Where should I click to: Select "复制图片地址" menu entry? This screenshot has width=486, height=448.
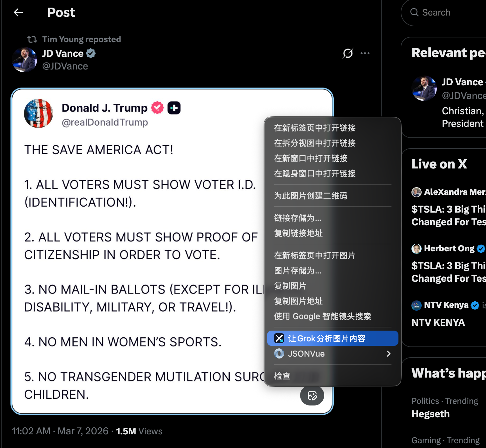click(x=298, y=301)
